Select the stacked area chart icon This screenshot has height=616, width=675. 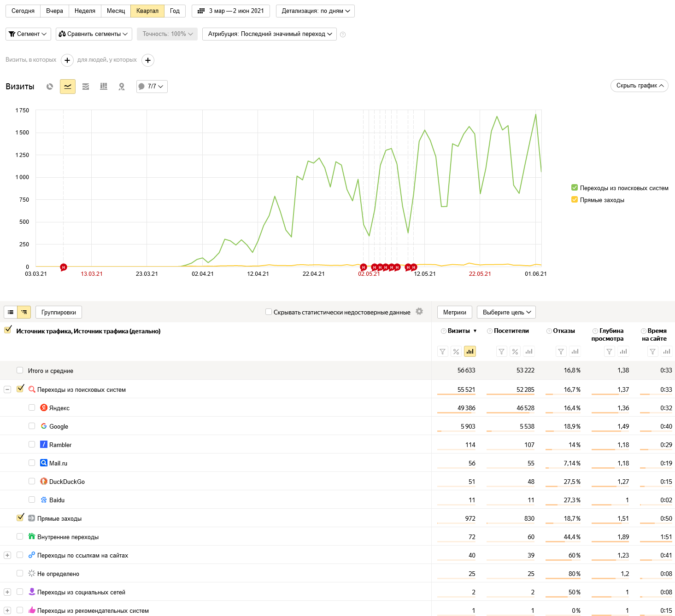coord(86,87)
